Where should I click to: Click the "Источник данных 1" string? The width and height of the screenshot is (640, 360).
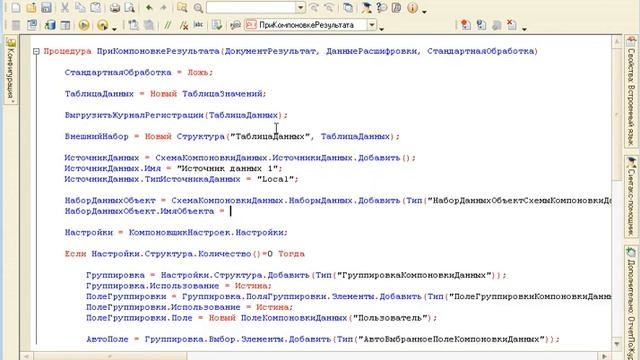coord(227,169)
